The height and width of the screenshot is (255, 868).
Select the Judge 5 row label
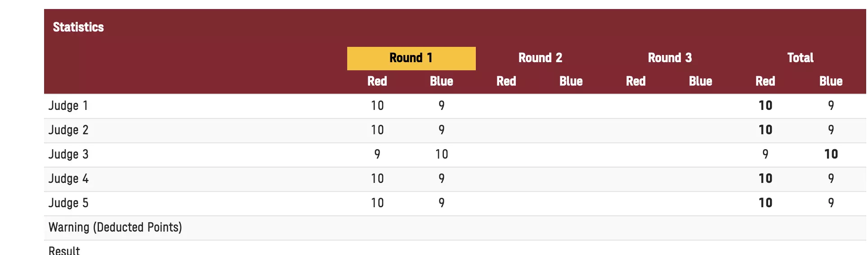pos(68,203)
